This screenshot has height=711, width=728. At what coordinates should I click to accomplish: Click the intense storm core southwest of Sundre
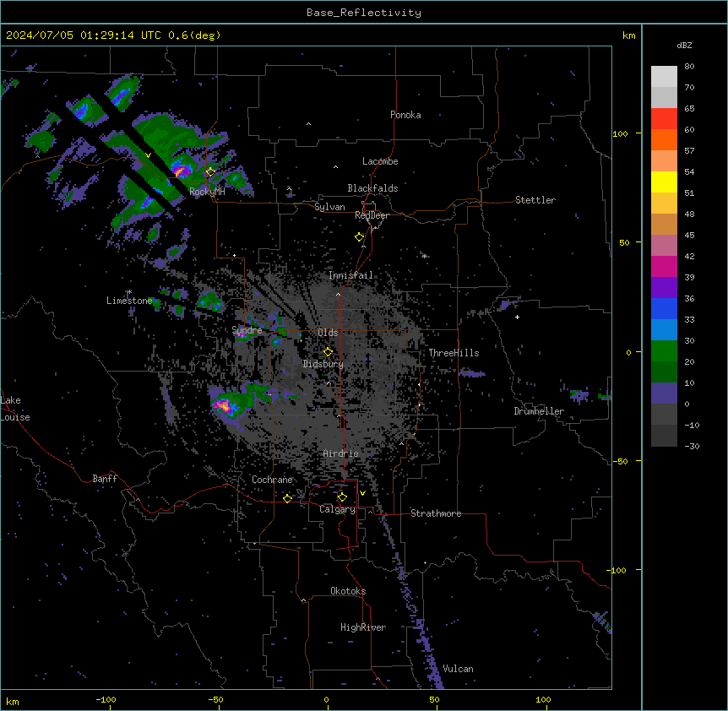tap(223, 405)
